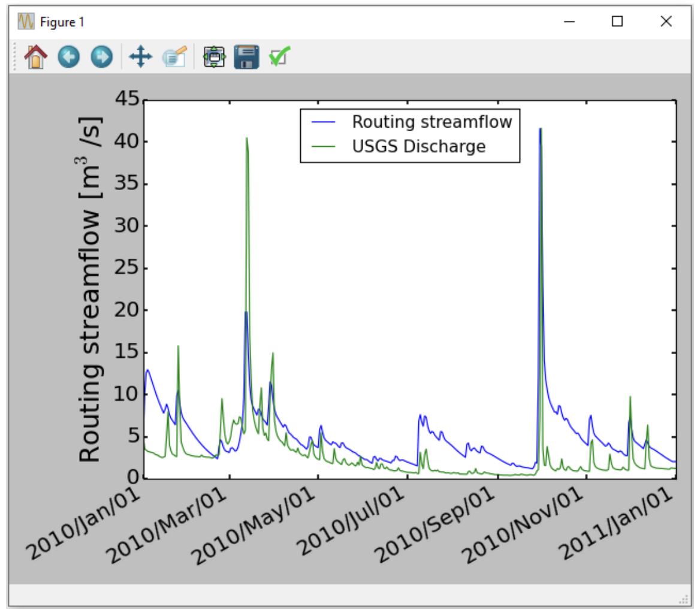Viewport: 700px width, 616px height.
Task: Minimize the Figure 1 window
Action: [569, 22]
